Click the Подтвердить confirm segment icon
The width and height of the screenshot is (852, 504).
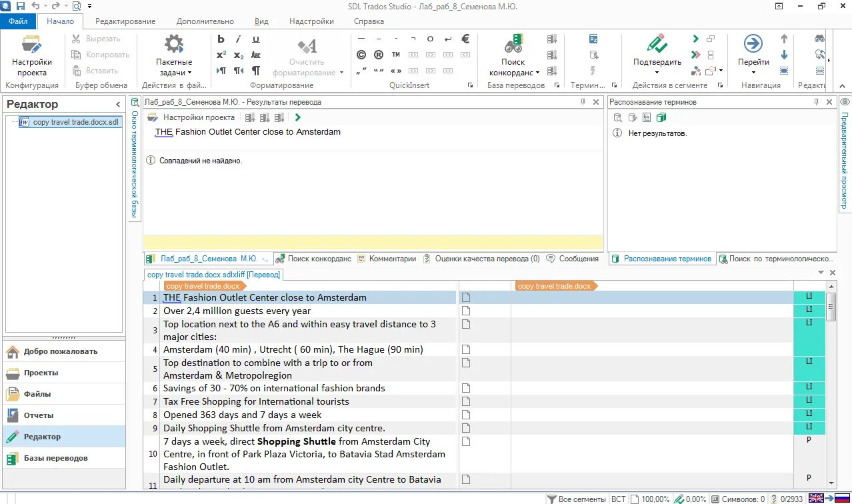pos(657,45)
